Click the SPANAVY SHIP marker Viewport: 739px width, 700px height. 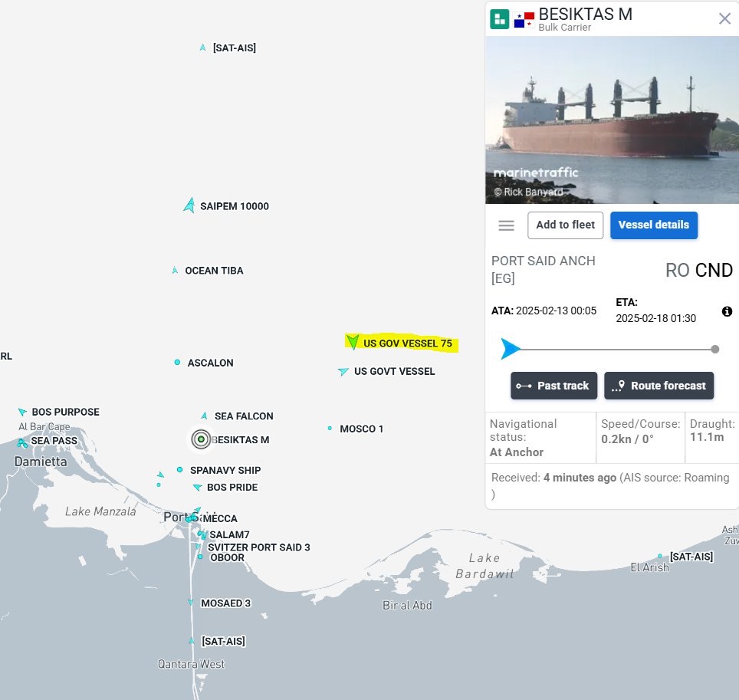pyautogui.click(x=180, y=470)
